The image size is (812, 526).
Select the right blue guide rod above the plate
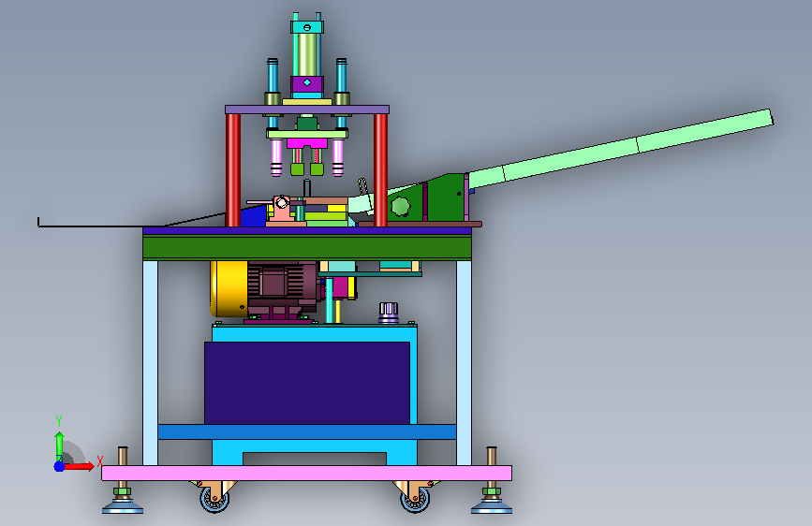coord(341,76)
